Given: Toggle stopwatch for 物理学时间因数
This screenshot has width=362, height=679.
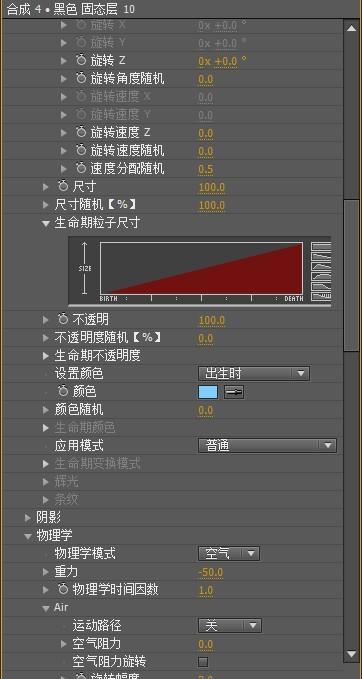Looking at the screenshot, I should click(63, 589).
